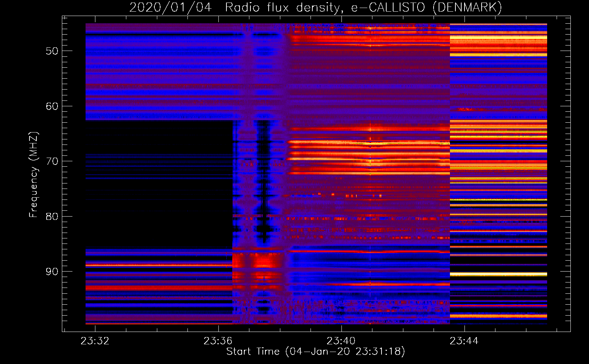Click the 23:36 time tick label
The width and height of the screenshot is (589, 364).
pos(218,341)
